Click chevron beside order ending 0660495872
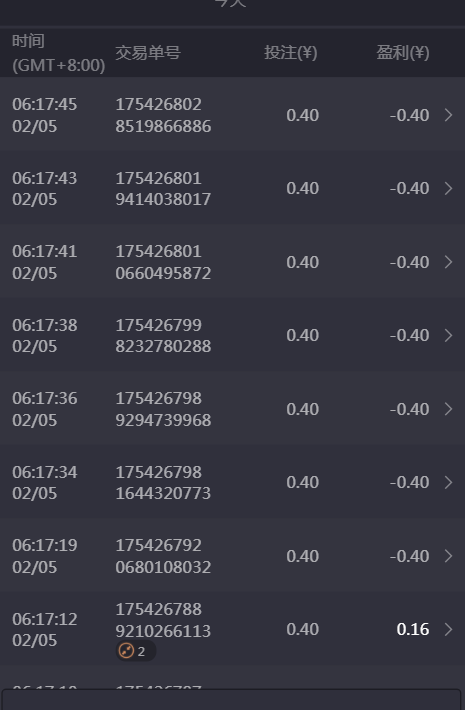465x710 pixels. pyautogui.click(x=448, y=262)
